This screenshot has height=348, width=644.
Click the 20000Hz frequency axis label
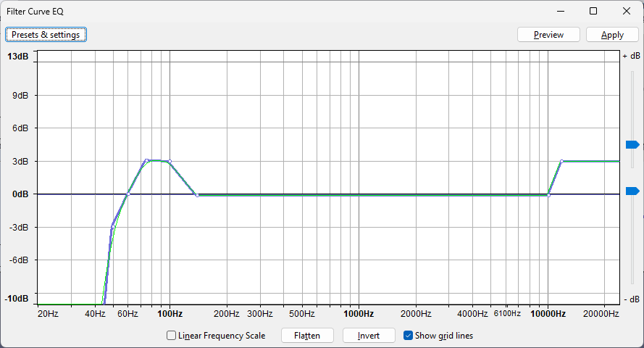[x=601, y=314]
